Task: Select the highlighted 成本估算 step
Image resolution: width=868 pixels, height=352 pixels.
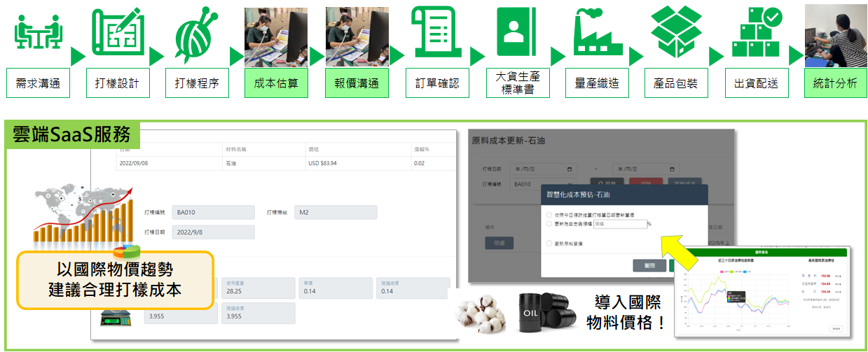Action: (x=276, y=83)
